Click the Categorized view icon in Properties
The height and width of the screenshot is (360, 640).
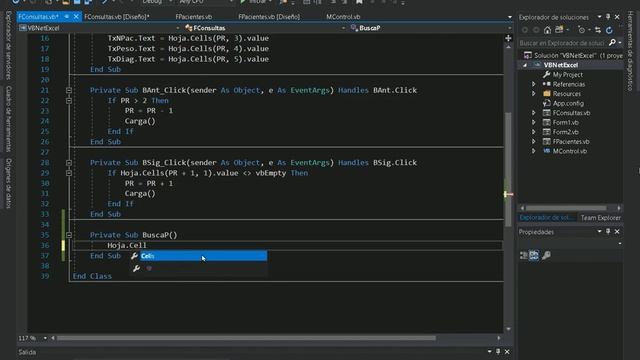524,256
